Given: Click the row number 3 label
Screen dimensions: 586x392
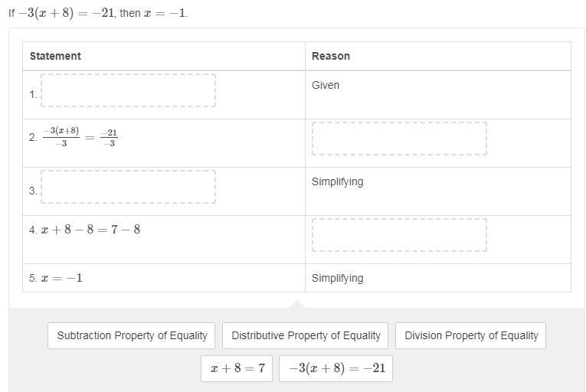Looking at the screenshot, I should pos(33,191).
